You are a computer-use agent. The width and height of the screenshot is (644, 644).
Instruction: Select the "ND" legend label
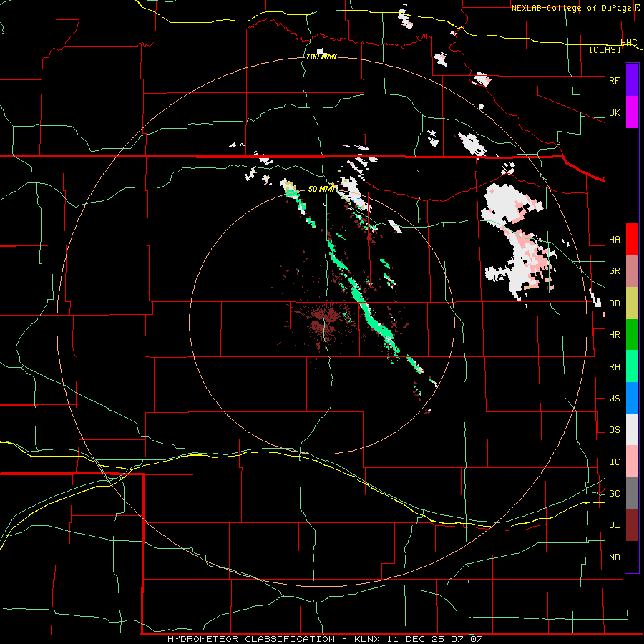pos(614,557)
